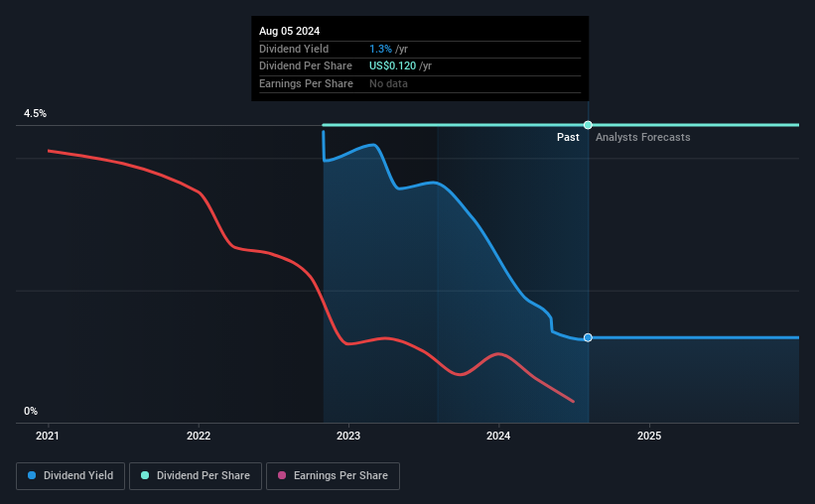The image size is (815, 504).
Task: Click the Earnings Per Share tooltip row label
Action: 306,83
